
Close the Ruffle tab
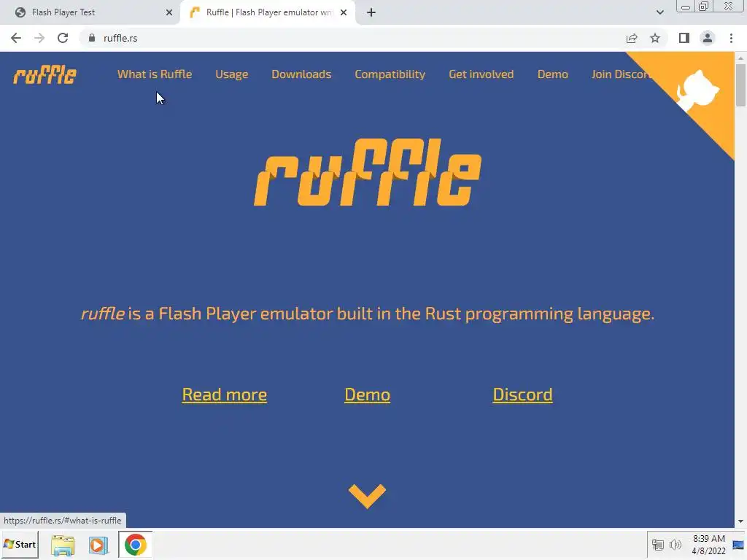point(344,12)
